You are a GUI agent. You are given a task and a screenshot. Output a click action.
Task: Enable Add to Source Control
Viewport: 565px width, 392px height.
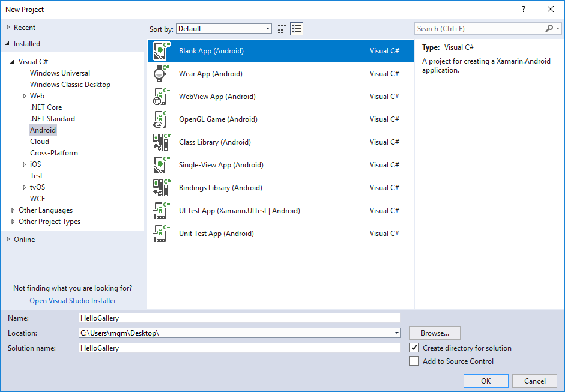[414, 361]
